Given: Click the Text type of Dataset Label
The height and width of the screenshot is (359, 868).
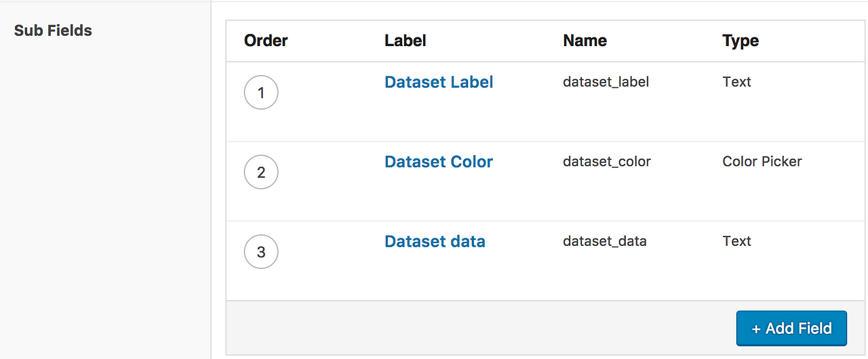Looking at the screenshot, I should 736,82.
